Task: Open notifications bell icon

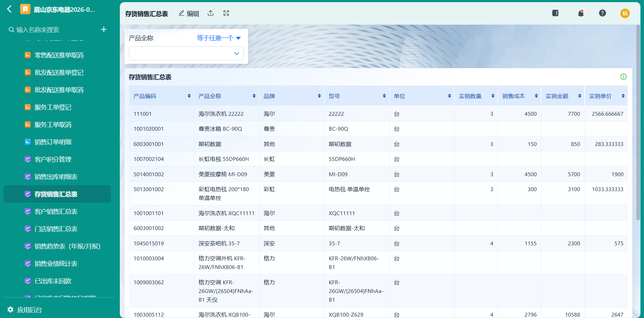Action: click(x=581, y=13)
